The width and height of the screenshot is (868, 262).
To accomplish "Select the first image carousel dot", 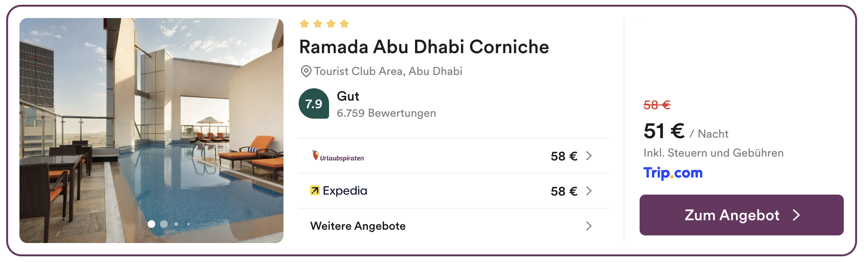I will click(x=151, y=224).
